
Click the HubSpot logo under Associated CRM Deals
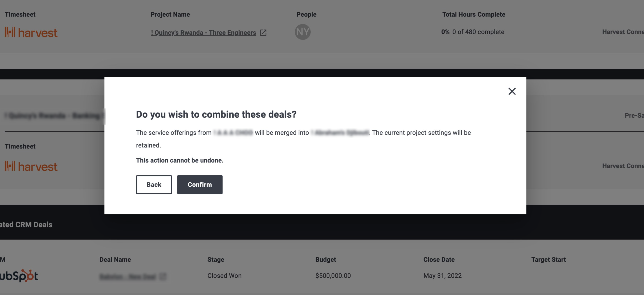tap(19, 276)
